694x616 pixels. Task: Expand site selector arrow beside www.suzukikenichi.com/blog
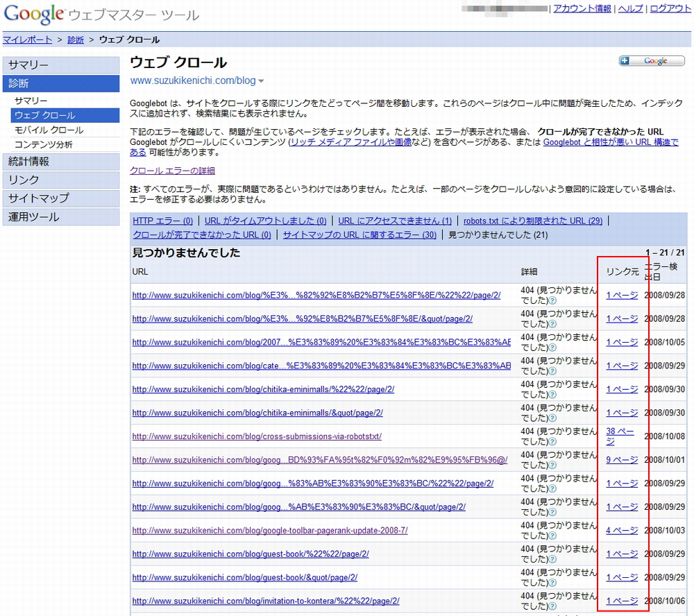tap(261, 81)
